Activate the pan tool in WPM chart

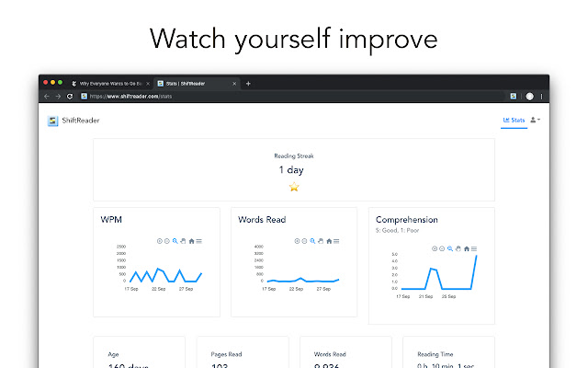(183, 241)
